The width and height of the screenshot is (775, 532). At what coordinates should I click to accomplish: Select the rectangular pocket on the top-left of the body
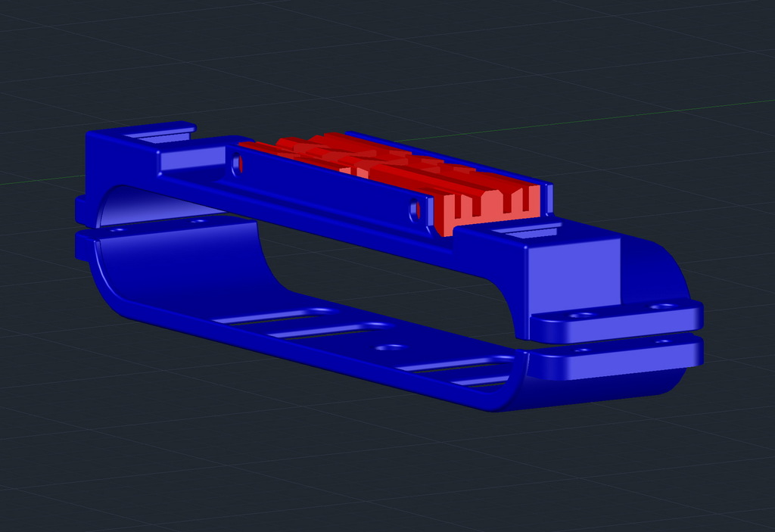pyautogui.click(x=193, y=157)
